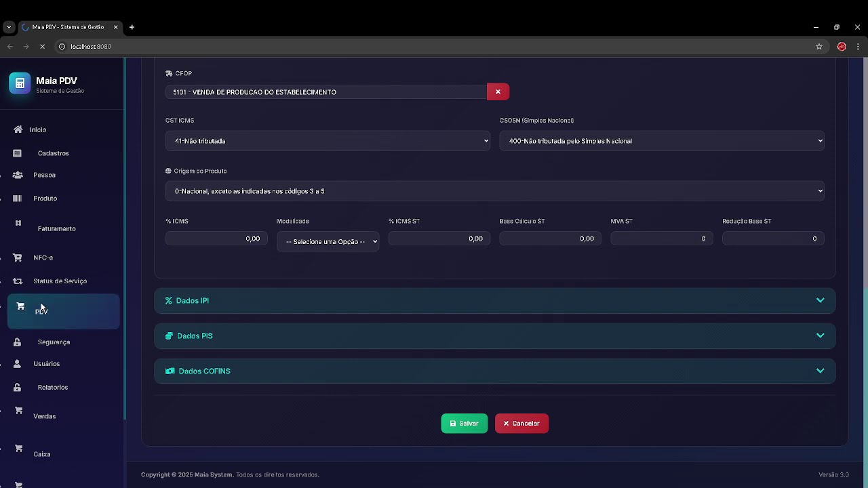868x488 pixels.
Task: Go back in the browser
Action: [9, 47]
